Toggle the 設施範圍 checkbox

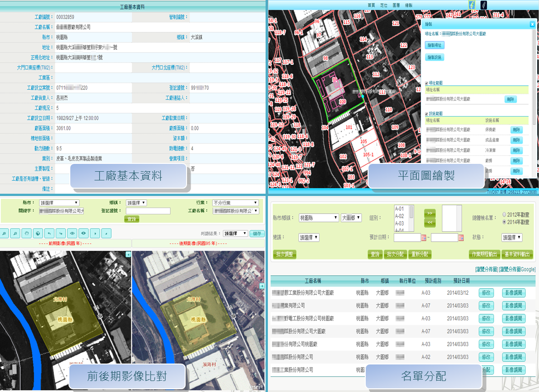click(426, 114)
